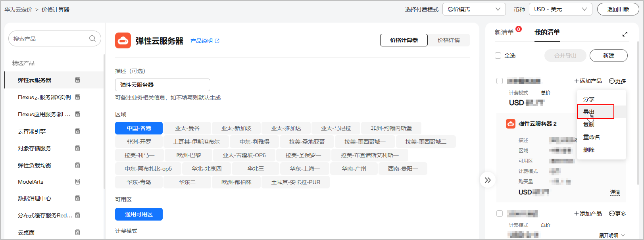Click the calculator icon beside 分布式缓存服务Redis
The width and height of the screenshot is (644, 240).
[x=78, y=215]
